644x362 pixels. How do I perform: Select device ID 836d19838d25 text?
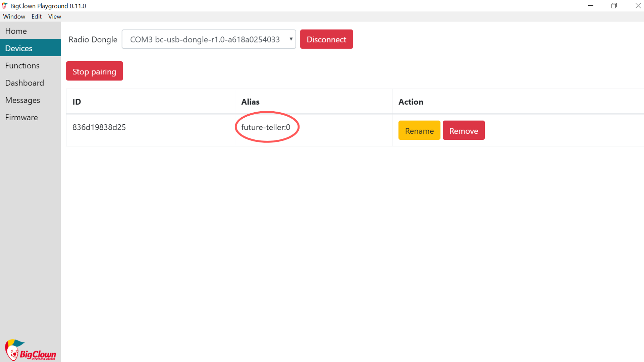(x=99, y=127)
